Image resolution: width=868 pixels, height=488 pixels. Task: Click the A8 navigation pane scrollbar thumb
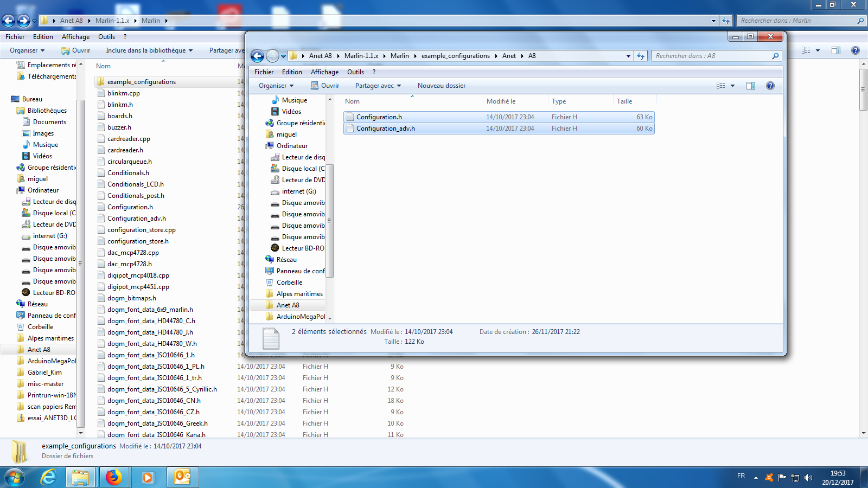pyautogui.click(x=329, y=220)
